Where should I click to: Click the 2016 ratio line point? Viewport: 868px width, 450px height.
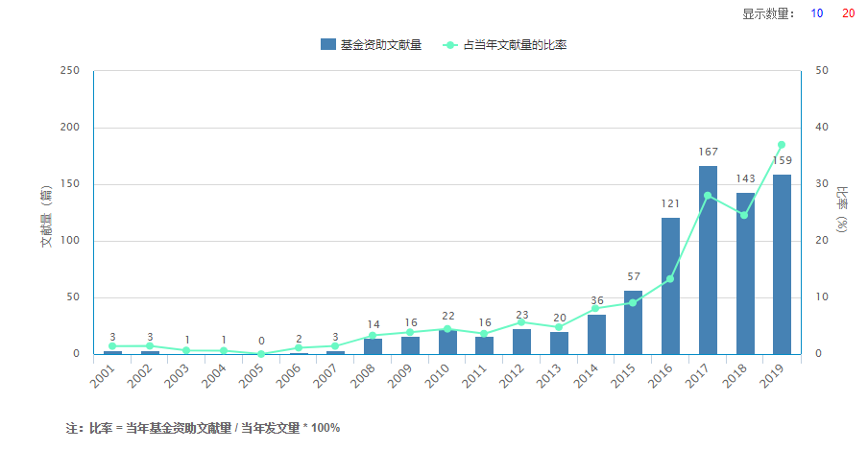(670, 279)
